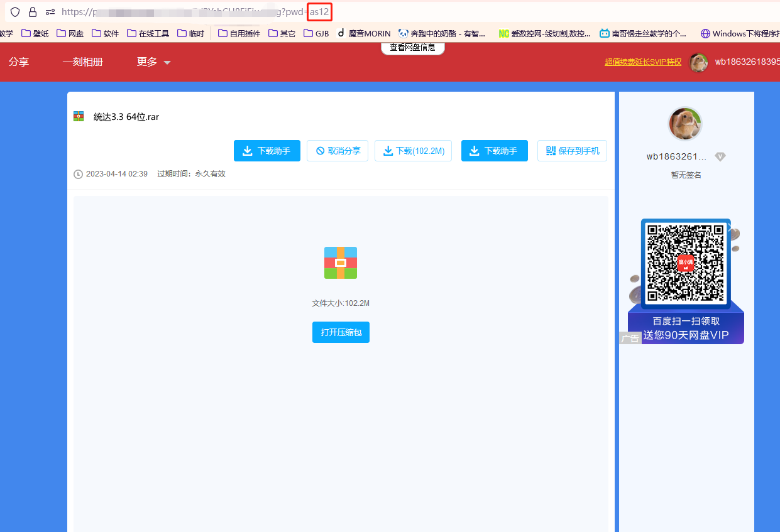Open the 分享 menu item
The width and height of the screenshot is (780, 532).
[19, 62]
